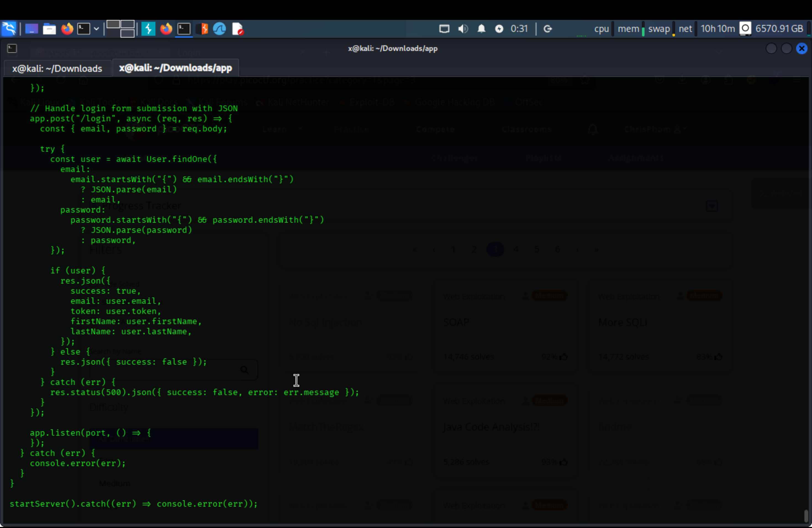Click the volume speaker tray icon
812x528 pixels.
click(463, 29)
